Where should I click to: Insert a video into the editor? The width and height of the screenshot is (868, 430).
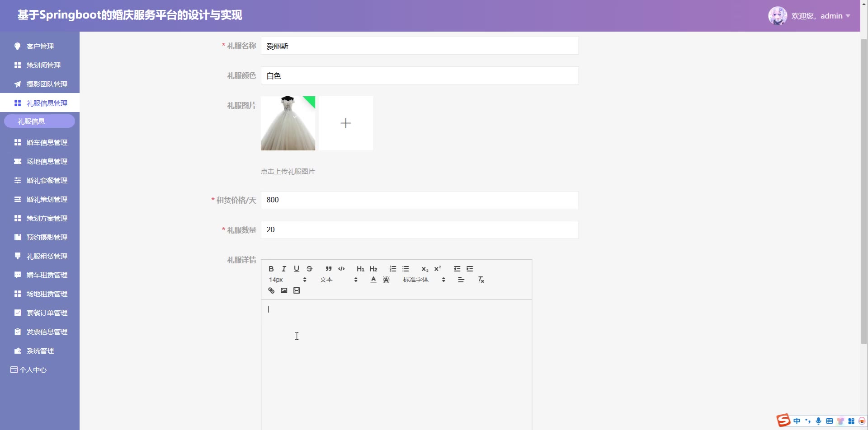[x=297, y=290]
